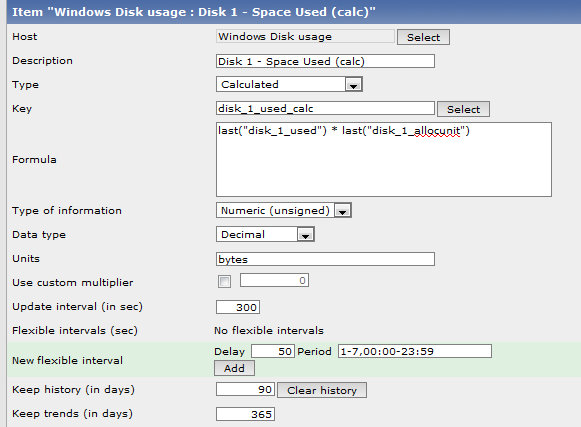The width and height of the screenshot is (581, 427).
Task: Click the 'New flexible interval' label
Action: (x=67, y=360)
